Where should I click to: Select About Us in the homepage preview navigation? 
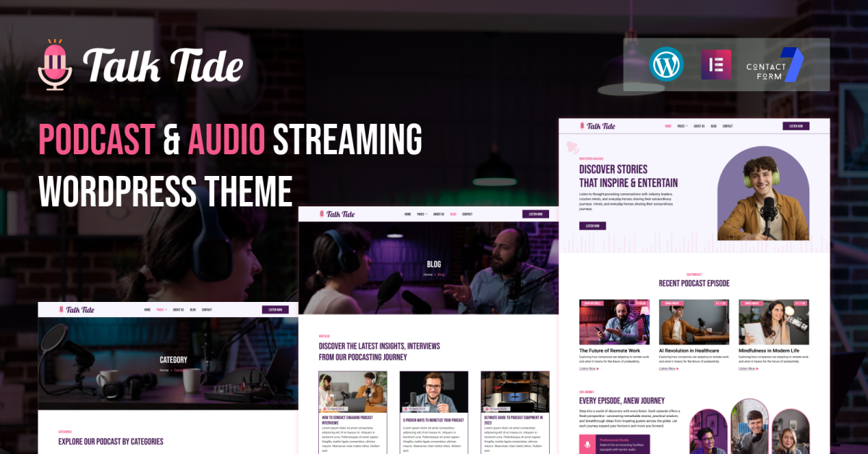pyautogui.click(x=699, y=126)
